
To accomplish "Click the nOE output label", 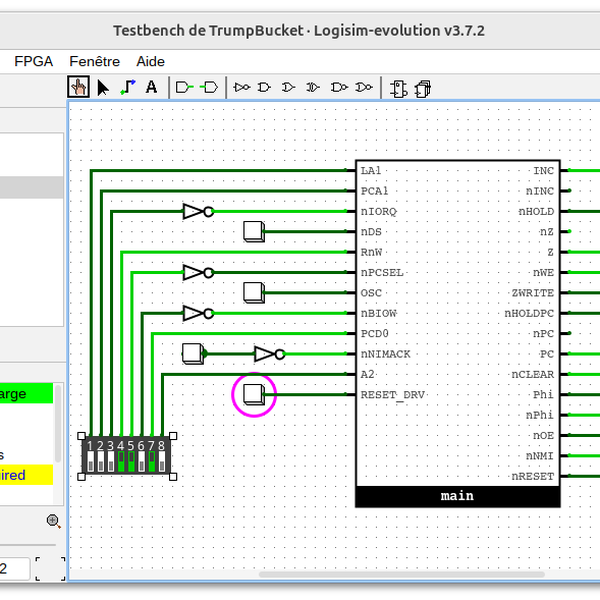I will (x=543, y=435).
